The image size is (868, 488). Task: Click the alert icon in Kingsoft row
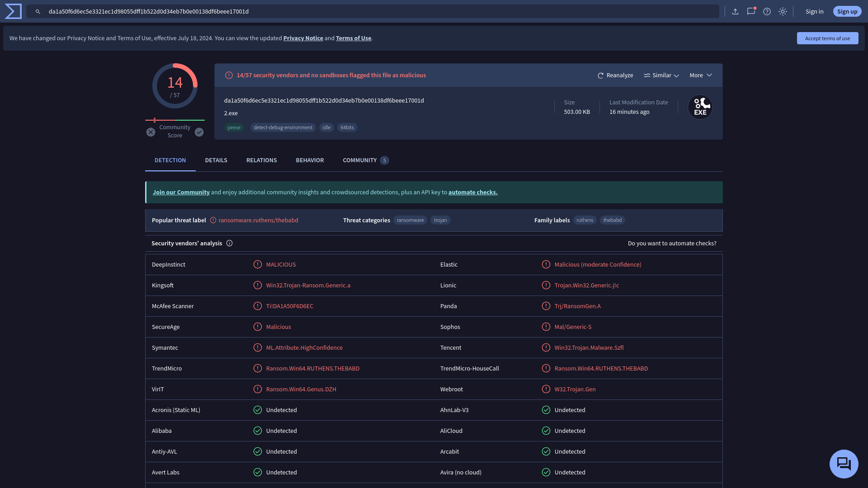coord(258,286)
